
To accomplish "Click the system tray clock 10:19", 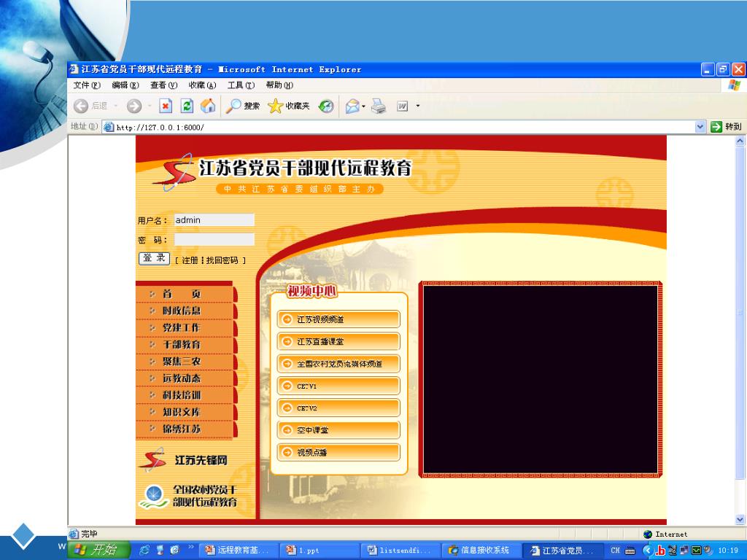I will tap(728, 551).
